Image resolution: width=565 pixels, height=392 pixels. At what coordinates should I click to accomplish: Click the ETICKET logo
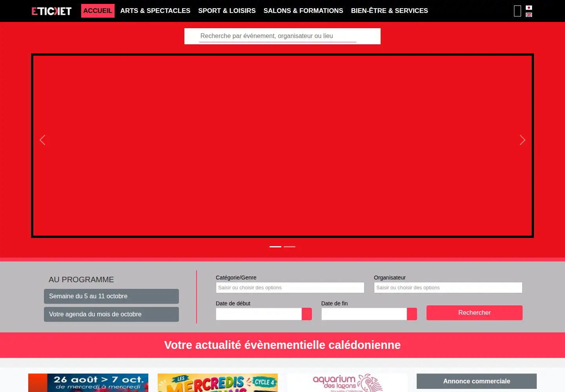click(51, 11)
